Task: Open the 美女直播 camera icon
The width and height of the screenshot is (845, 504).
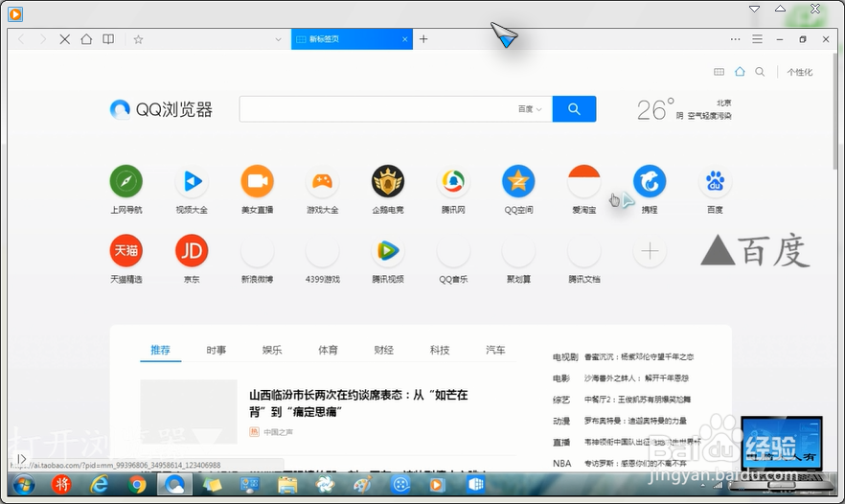Action: point(257,181)
